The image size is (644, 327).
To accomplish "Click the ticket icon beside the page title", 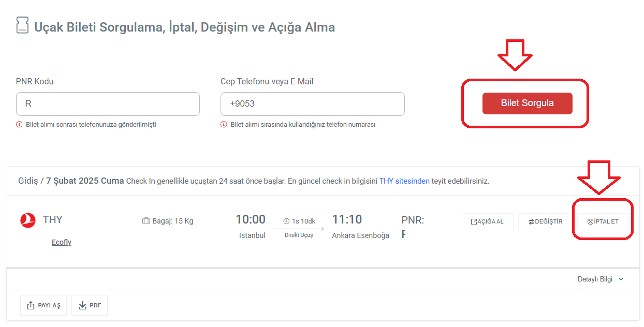I will pos(22,25).
